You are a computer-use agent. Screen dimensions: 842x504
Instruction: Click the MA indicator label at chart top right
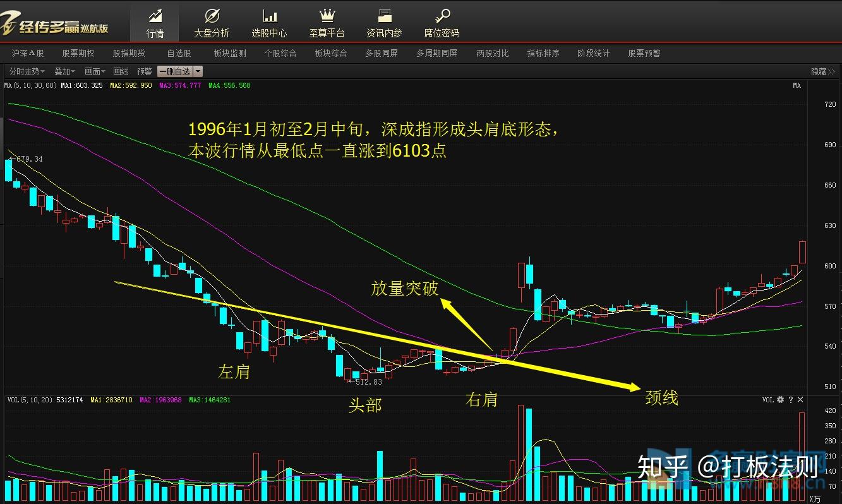(797, 85)
